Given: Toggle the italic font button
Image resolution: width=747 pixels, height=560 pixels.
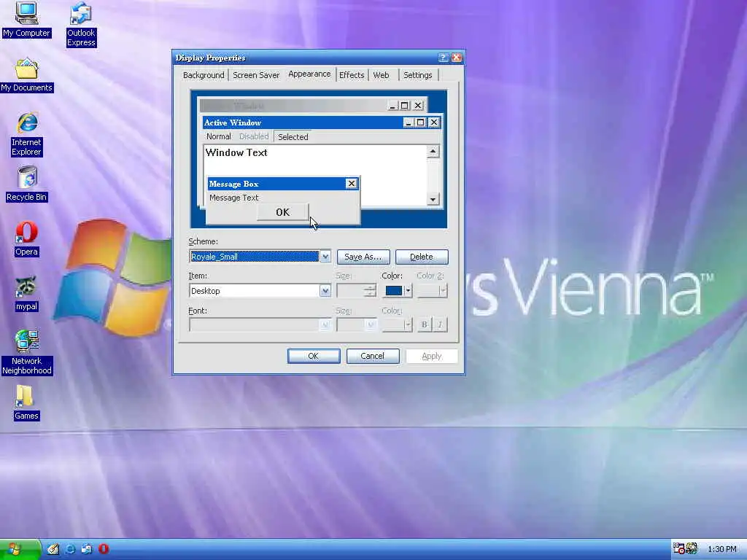Looking at the screenshot, I should 440,324.
